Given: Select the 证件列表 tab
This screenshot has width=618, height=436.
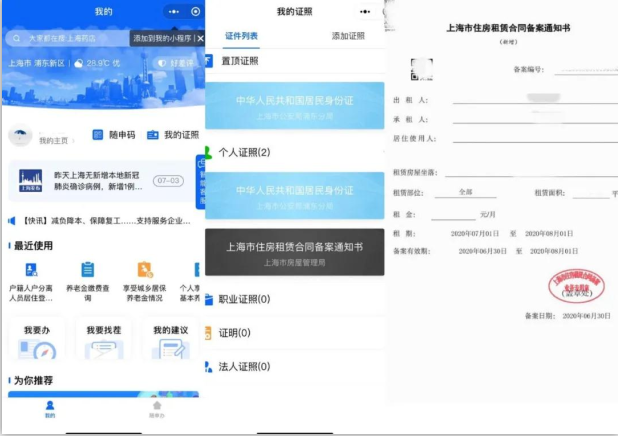Looking at the screenshot, I should pyautogui.click(x=241, y=36).
